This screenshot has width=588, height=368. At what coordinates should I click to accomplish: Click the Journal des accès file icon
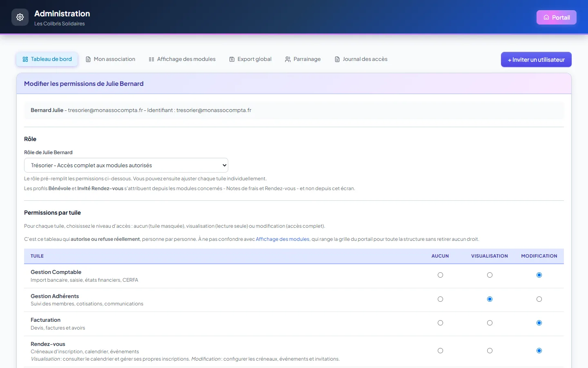point(337,59)
